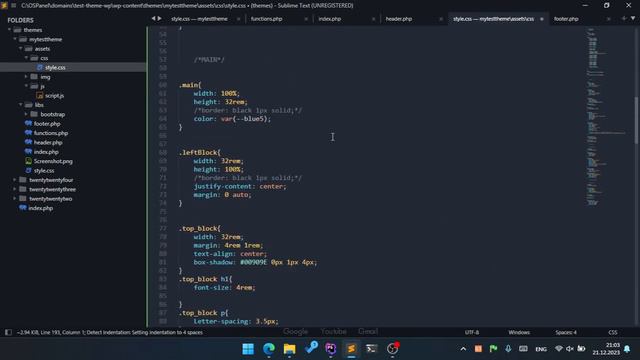The image size is (640, 360).
Task: Collapse the mytesttheme folder arrow
Action: 15,39
